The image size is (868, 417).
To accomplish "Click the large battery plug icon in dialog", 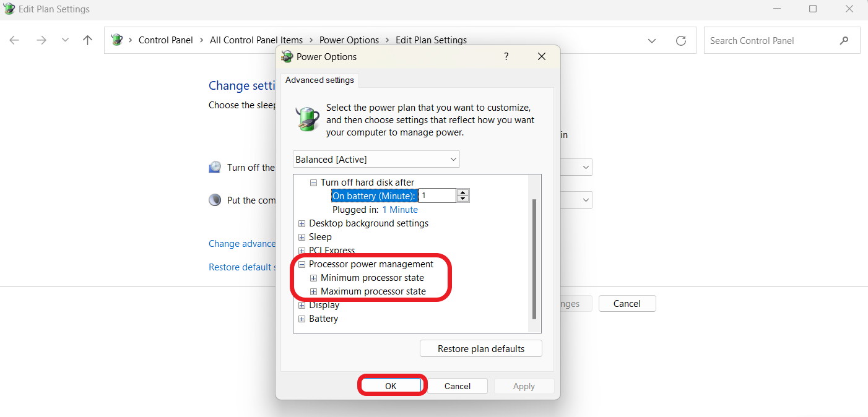I will (307, 118).
